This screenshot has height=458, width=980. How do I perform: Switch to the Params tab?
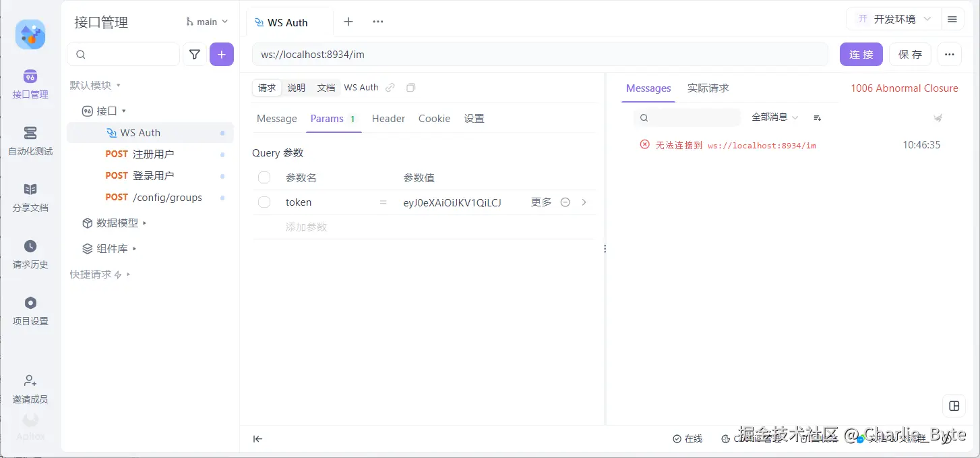(x=333, y=119)
